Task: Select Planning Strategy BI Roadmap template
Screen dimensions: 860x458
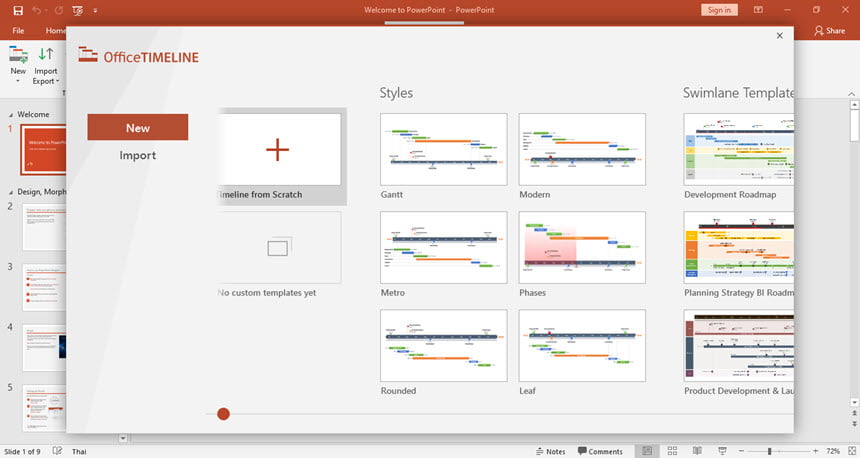Action: (x=738, y=247)
